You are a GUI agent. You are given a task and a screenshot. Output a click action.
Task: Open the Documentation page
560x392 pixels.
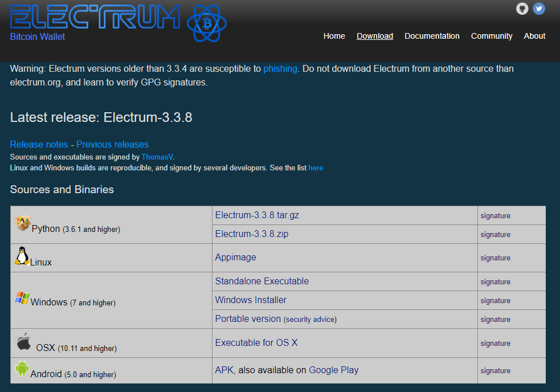click(x=432, y=36)
